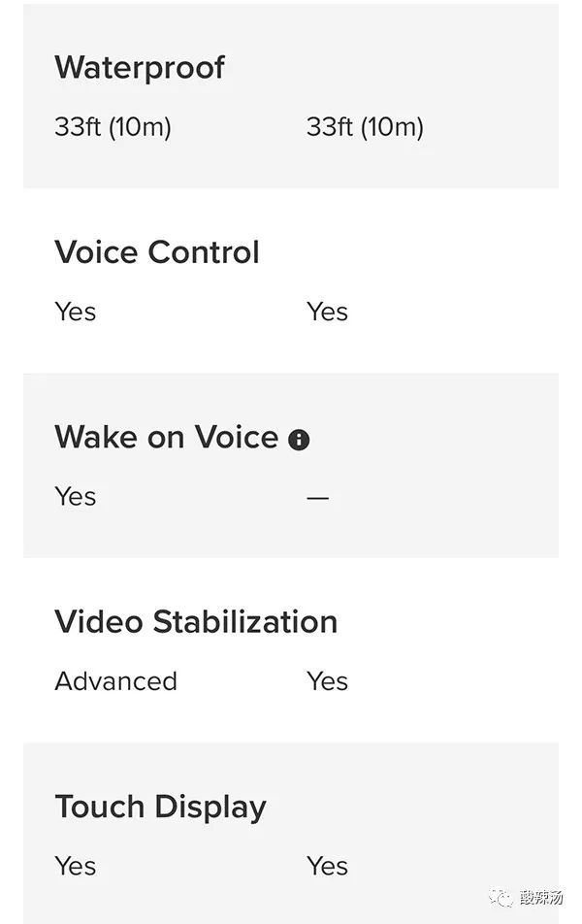
Task: Click the Wake on Voice info icon
Action: point(299,440)
